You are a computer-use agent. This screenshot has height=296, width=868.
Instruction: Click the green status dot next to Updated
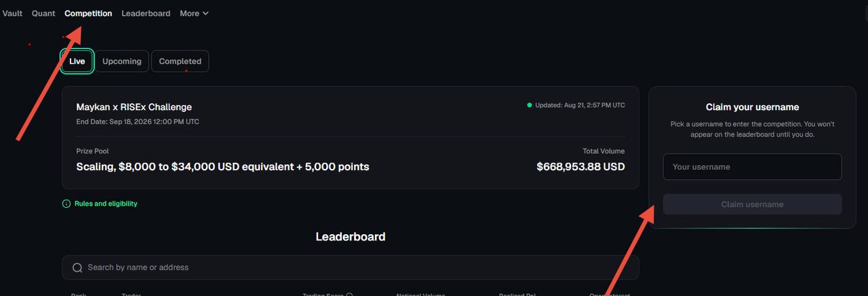530,105
